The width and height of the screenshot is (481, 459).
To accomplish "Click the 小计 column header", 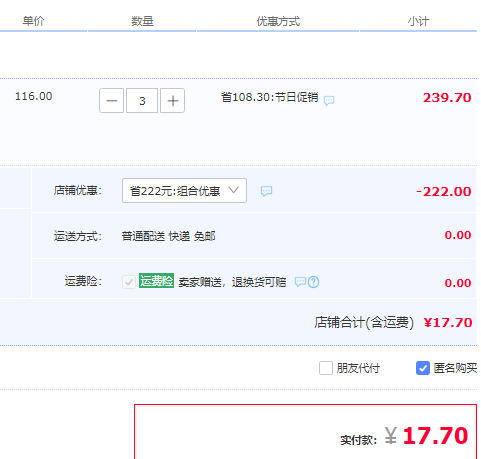I will tap(418, 21).
